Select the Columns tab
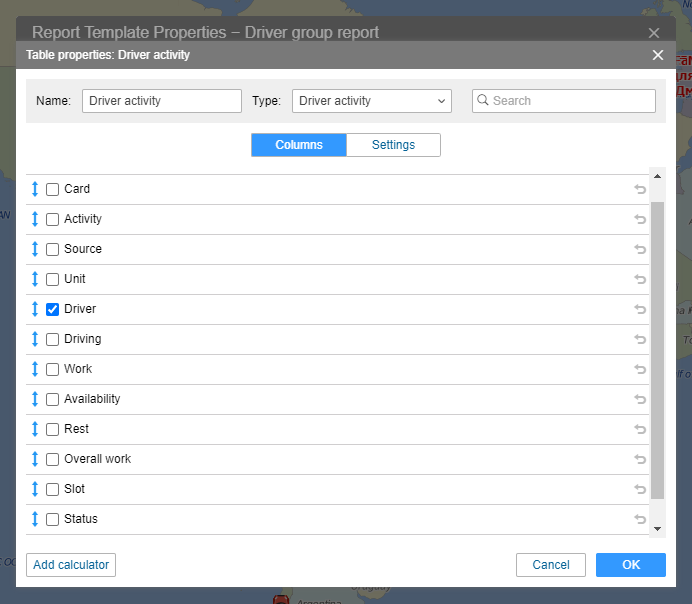 click(x=298, y=145)
